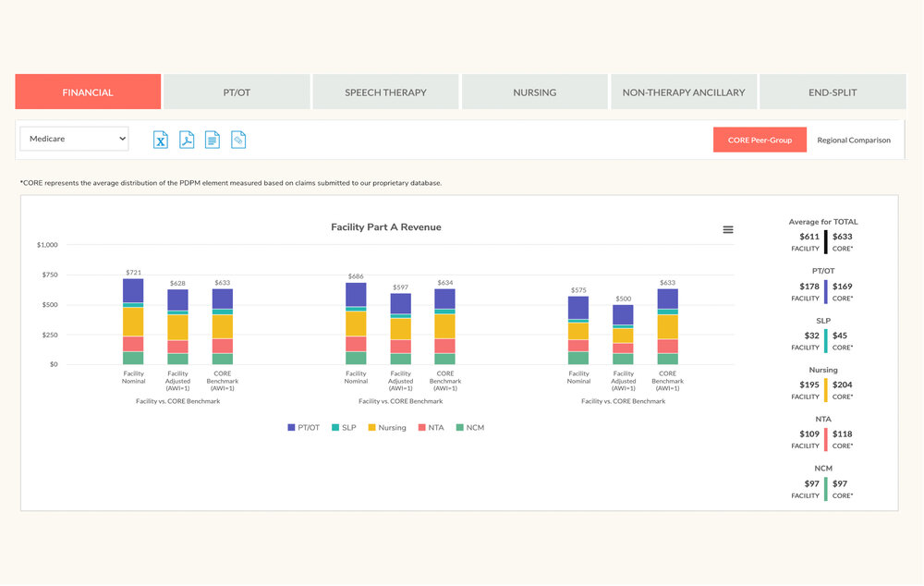This screenshot has height=586, width=924.
Task: Click the purple PT/OT segment of the $721 bar
Action: coord(133,290)
